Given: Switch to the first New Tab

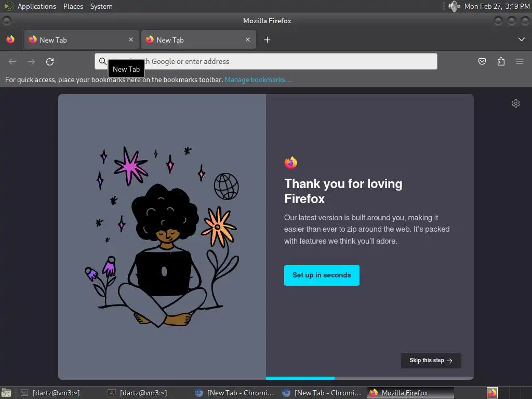Looking at the screenshot, I should click(82, 39).
